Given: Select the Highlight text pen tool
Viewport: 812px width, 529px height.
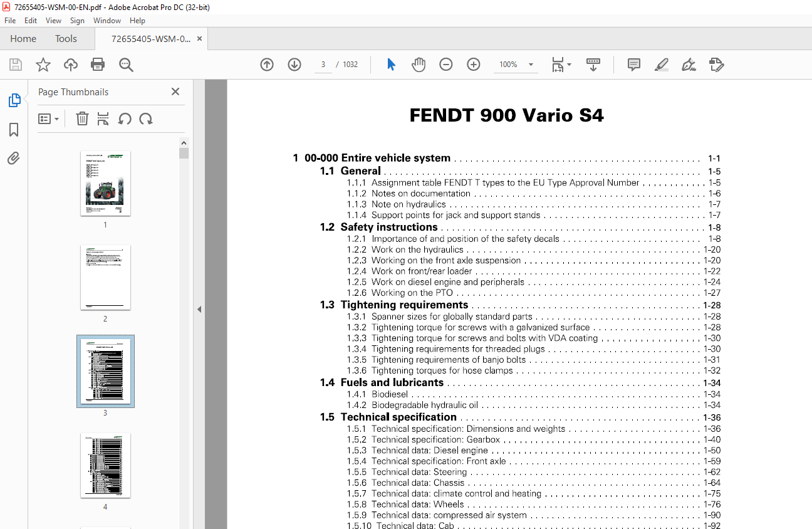Looking at the screenshot, I should point(661,65).
